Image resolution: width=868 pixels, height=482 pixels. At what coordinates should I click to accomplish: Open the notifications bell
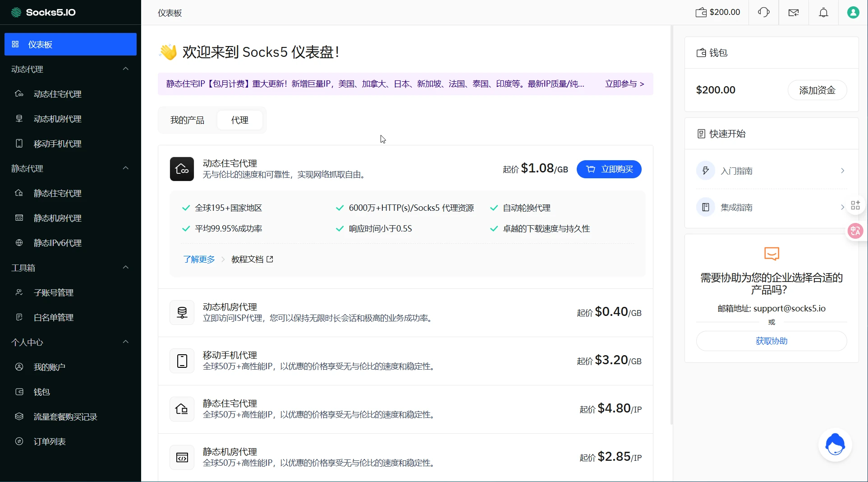coord(823,12)
